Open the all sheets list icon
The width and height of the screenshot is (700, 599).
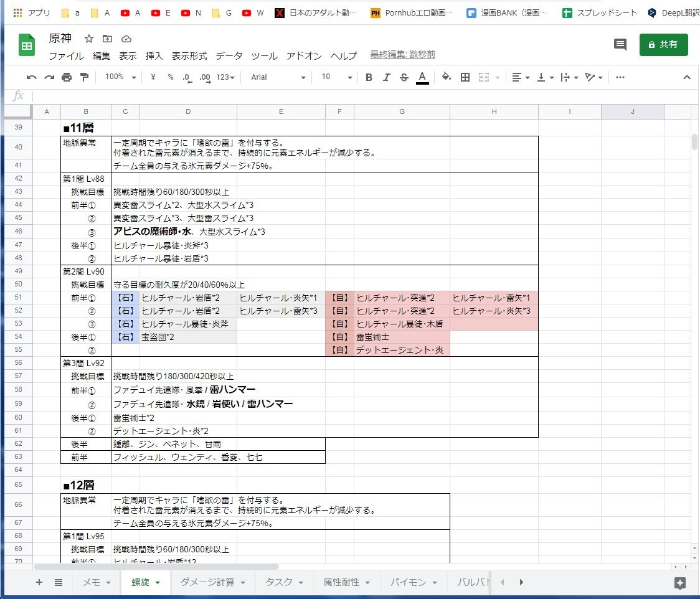(59, 582)
